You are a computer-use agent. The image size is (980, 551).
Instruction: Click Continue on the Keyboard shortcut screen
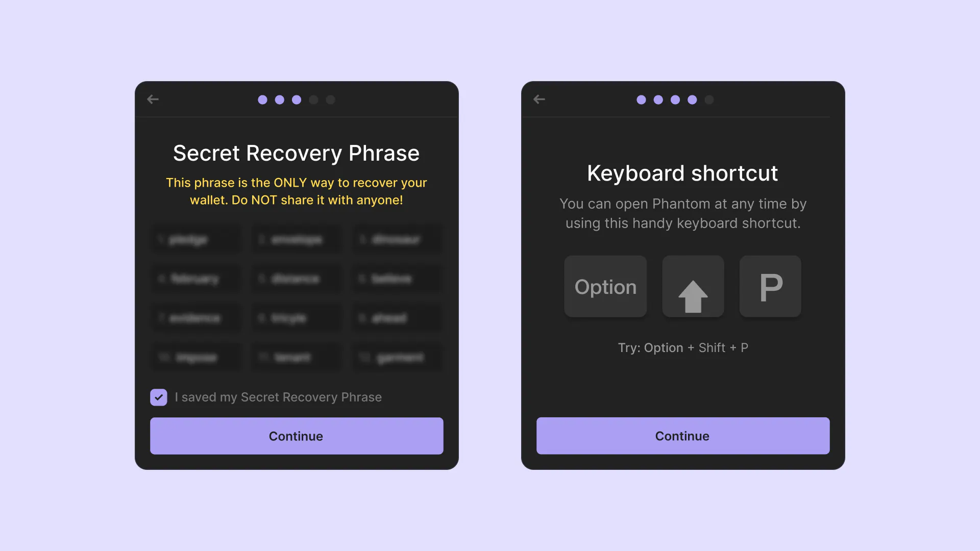tap(682, 436)
